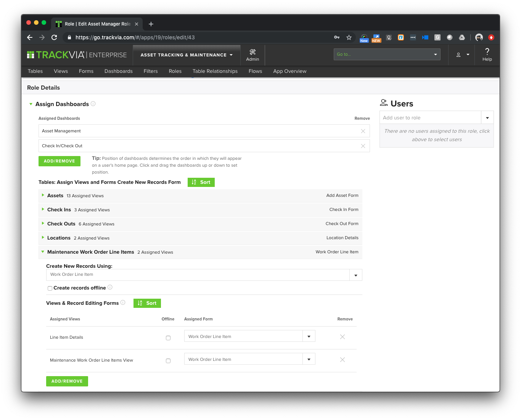Collapse the Assign Dashboards section
This screenshot has height=420, width=521.
point(31,104)
